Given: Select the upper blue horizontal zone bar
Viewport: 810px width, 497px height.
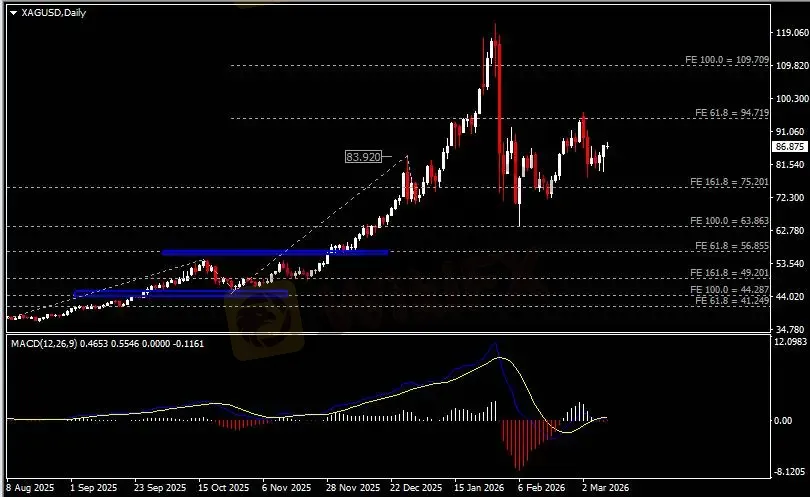Looking at the screenshot, I should (x=275, y=252).
